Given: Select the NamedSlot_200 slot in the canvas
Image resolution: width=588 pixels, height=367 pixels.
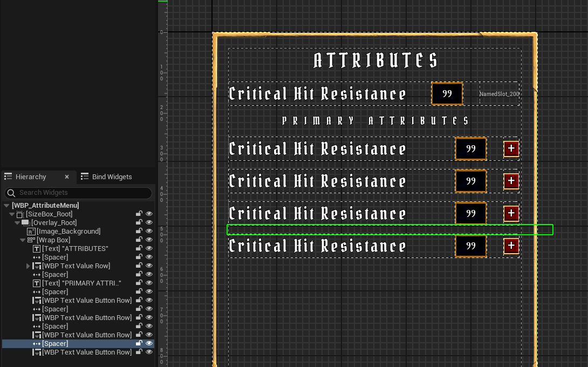Looking at the screenshot, I should (x=500, y=94).
